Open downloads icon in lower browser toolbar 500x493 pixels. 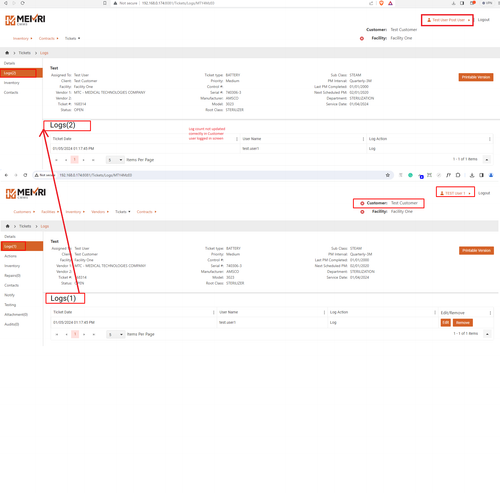[472, 175]
